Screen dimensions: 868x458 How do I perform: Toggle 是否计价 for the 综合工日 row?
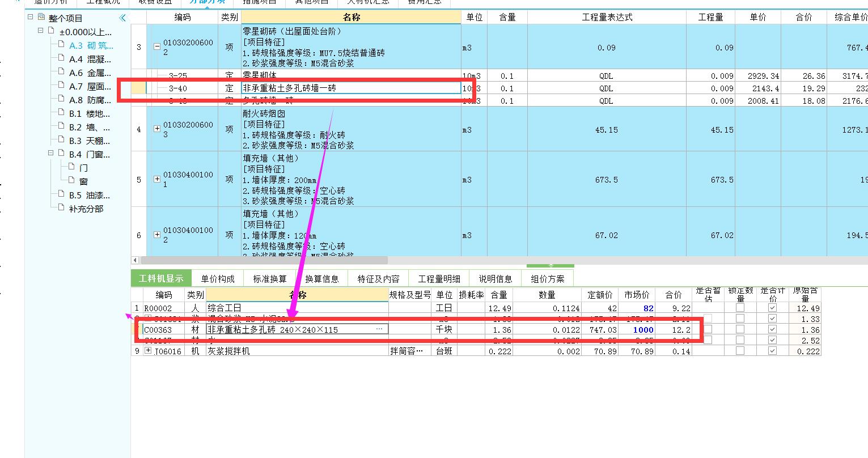click(x=772, y=308)
